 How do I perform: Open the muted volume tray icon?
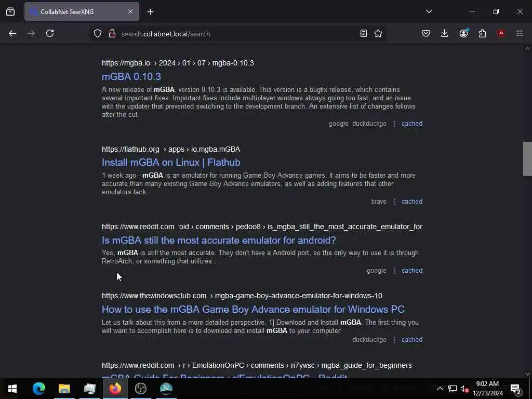pyautogui.click(x=464, y=389)
